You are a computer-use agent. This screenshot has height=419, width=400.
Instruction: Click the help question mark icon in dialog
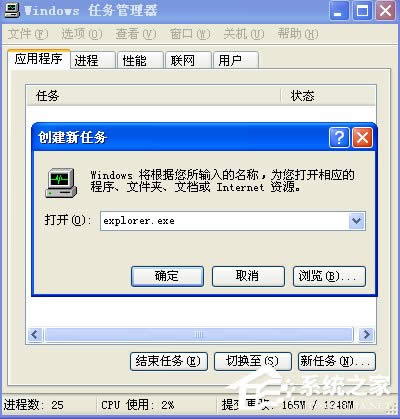click(339, 137)
